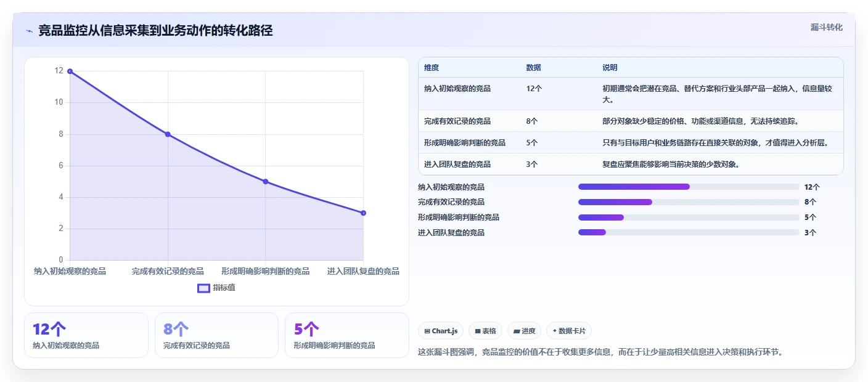Screen dimensions: 868x382
Task: Click the lightning icon beside the page title
Action: point(29,31)
